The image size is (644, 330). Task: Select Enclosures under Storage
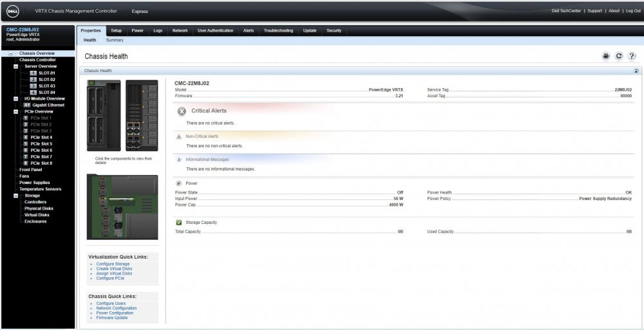[x=35, y=222]
